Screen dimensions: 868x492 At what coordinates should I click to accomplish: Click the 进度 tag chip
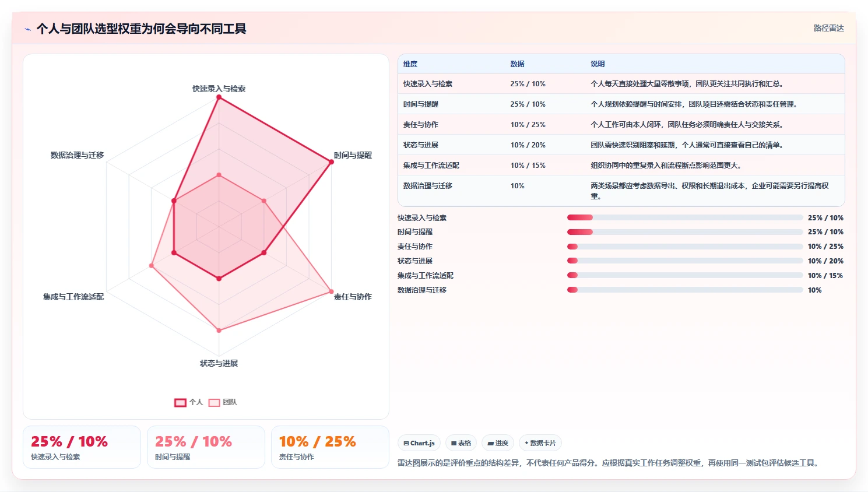(x=498, y=443)
